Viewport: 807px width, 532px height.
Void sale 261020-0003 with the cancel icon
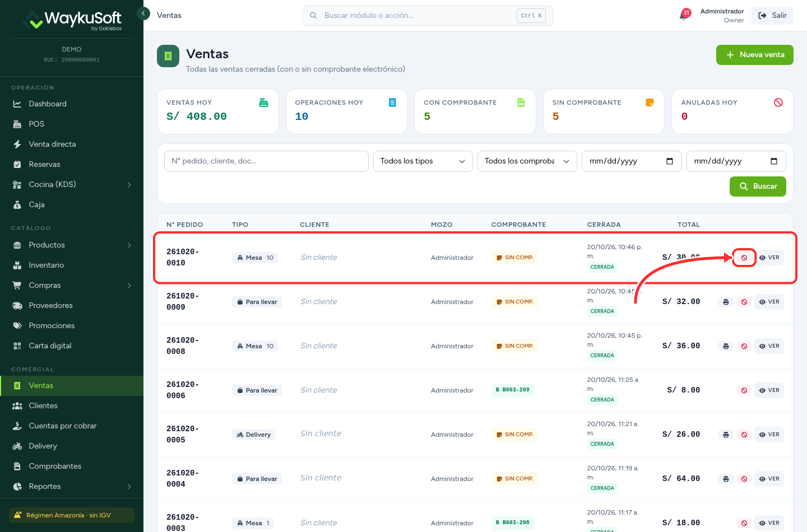click(744, 523)
